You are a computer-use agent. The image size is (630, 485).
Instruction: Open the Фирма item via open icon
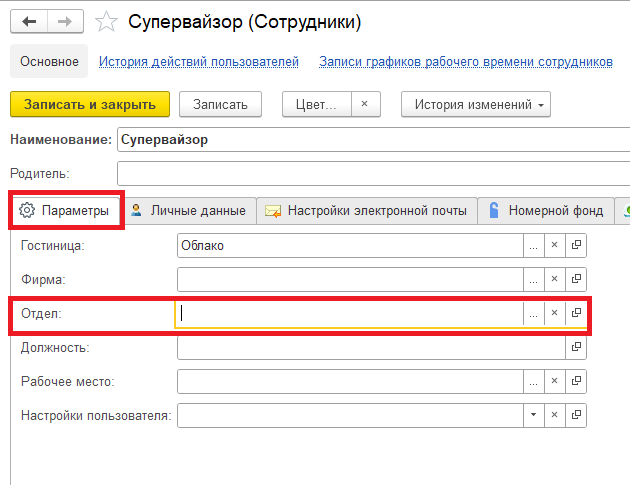576,279
